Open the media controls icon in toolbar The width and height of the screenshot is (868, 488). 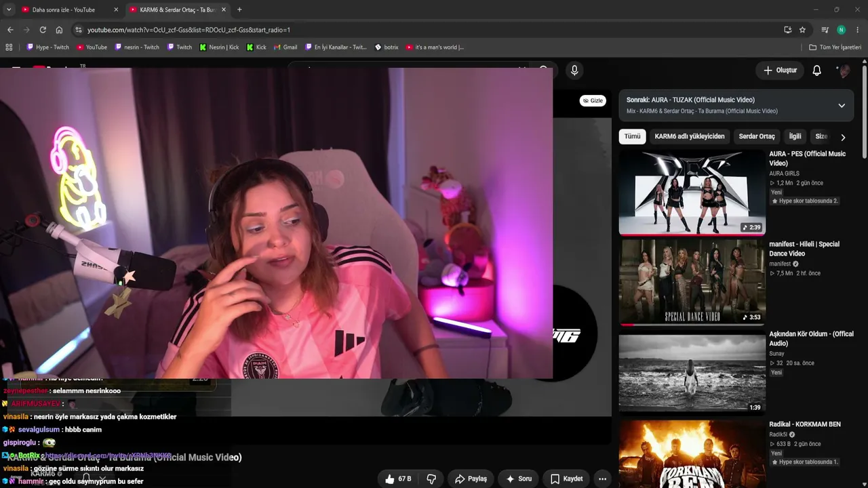click(x=825, y=30)
